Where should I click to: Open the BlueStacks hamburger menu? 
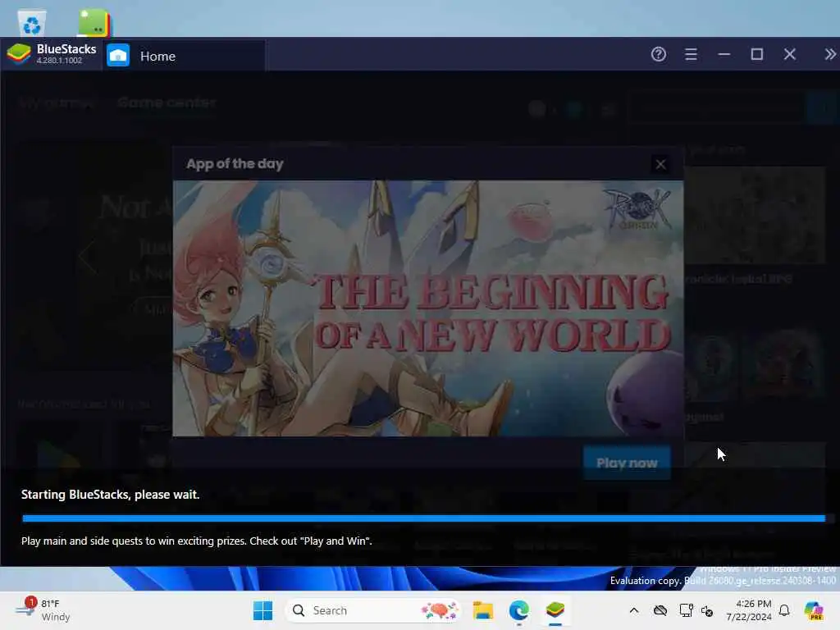(x=691, y=54)
